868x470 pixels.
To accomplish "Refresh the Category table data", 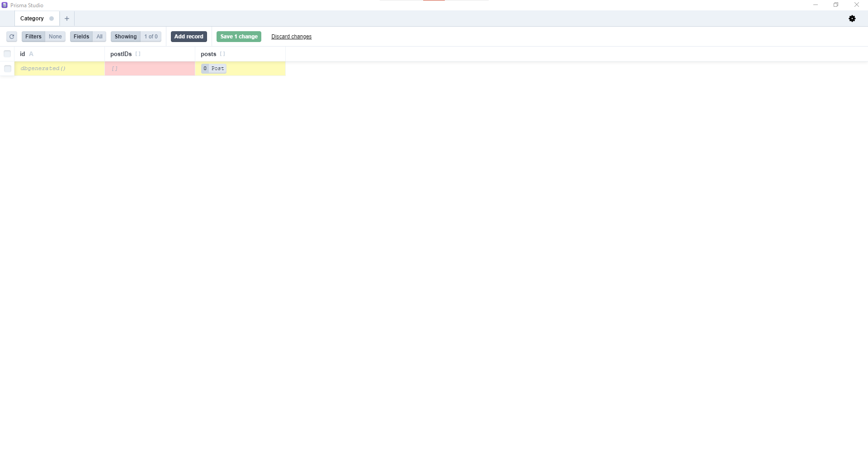I will (x=11, y=37).
